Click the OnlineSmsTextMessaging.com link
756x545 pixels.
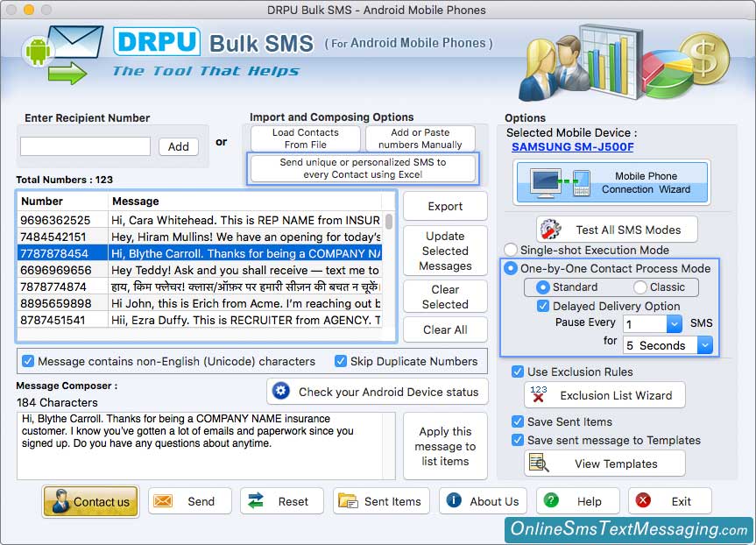(x=629, y=529)
